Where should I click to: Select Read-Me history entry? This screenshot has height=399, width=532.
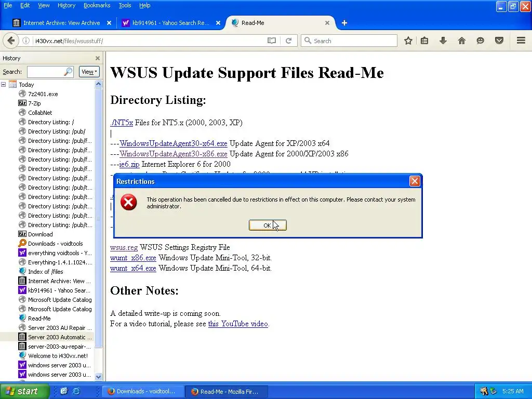[x=39, y=318]
